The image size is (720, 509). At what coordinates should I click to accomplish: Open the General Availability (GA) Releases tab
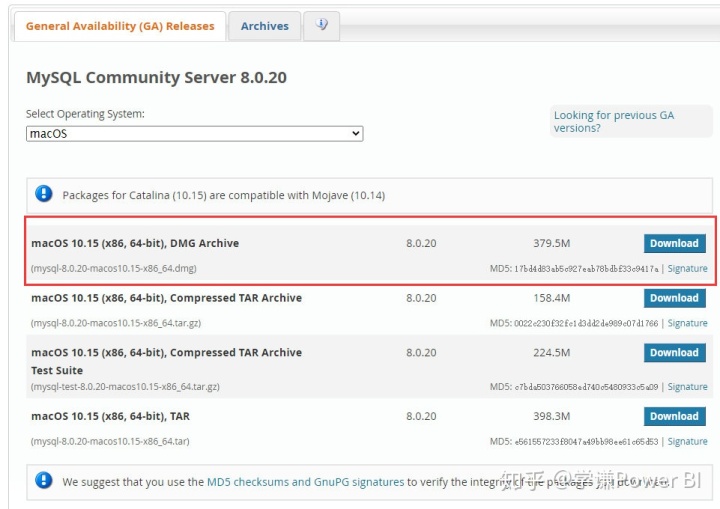click(120, 26)
